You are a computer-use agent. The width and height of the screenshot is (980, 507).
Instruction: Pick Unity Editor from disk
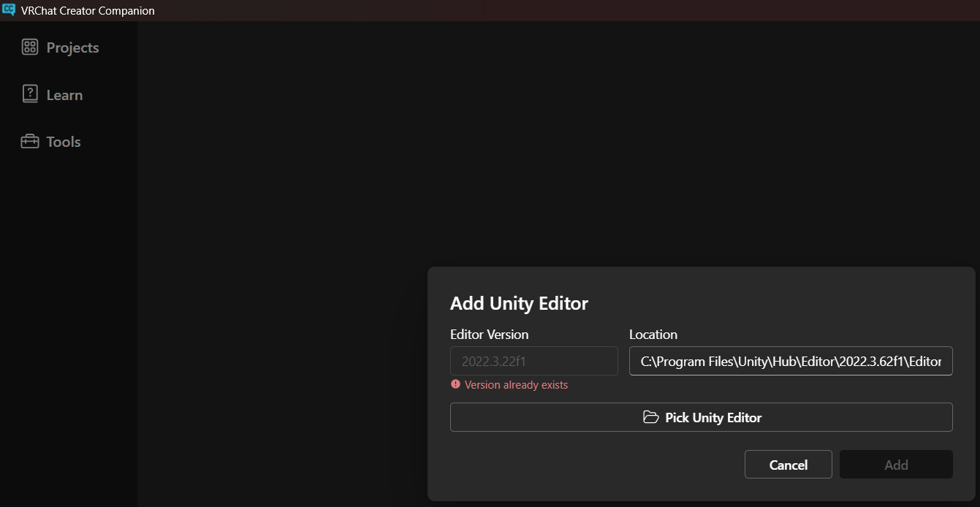(702, 417)
